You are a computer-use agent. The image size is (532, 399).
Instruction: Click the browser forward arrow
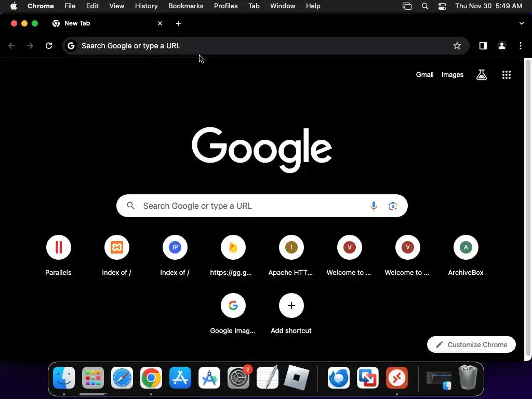tap(30, 46)
